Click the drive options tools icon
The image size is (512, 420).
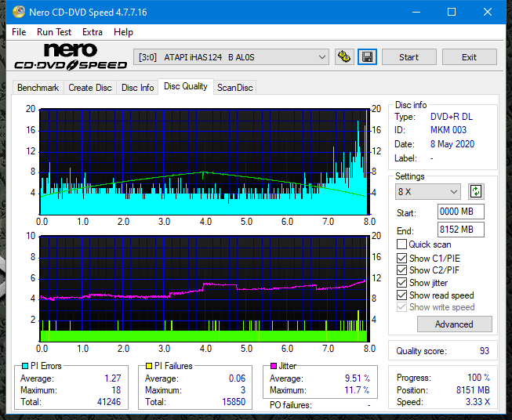click(x=344, y=57)
